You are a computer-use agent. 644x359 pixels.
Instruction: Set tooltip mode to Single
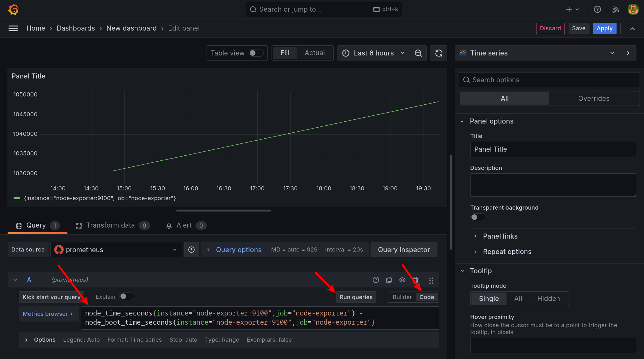(x=489, y=298)
